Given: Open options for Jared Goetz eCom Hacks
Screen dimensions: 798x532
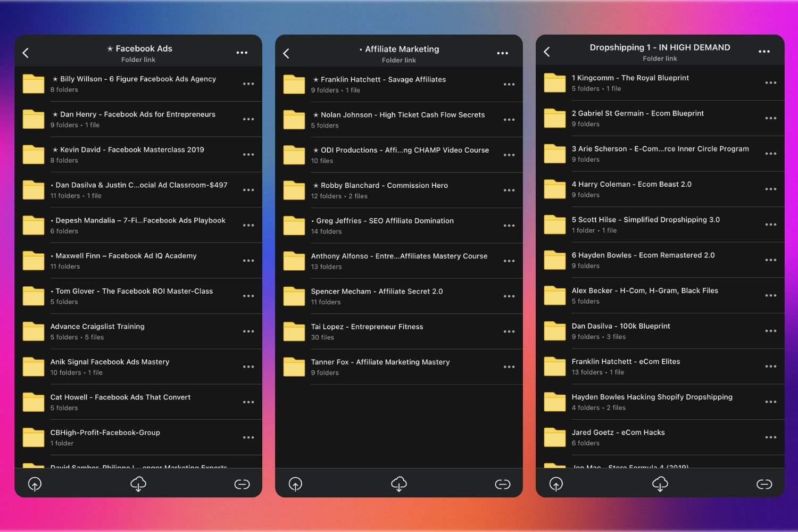Looking at the screenshot, I should (x=771, y=437).
